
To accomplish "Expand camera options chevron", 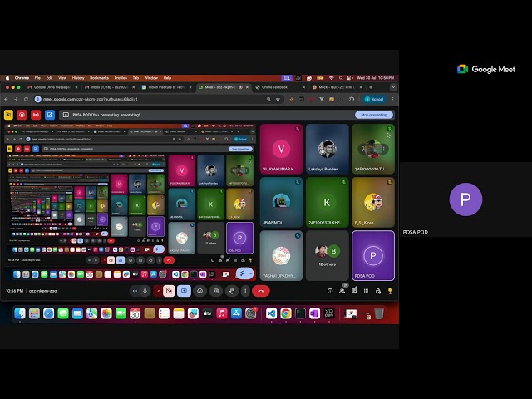I will (159, 291).
